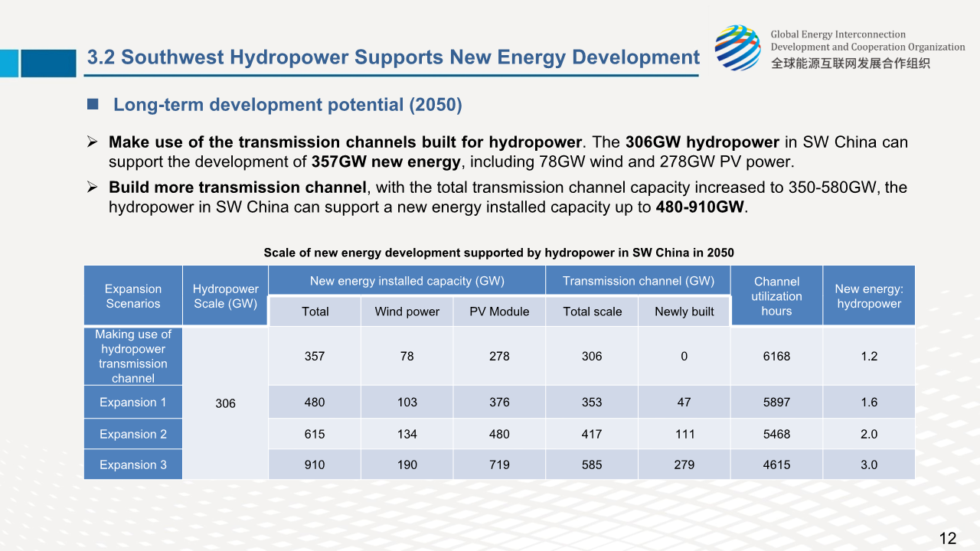Screen dimensions: 980x551
Task: Select the table caption 'Scale of new energy development'
Action: (x=498, y=253)
